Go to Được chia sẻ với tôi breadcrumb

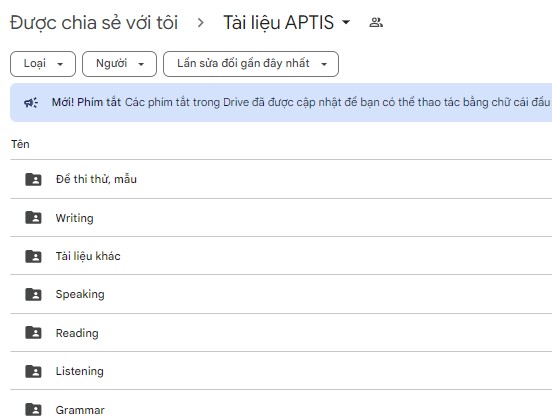(94, 23)
